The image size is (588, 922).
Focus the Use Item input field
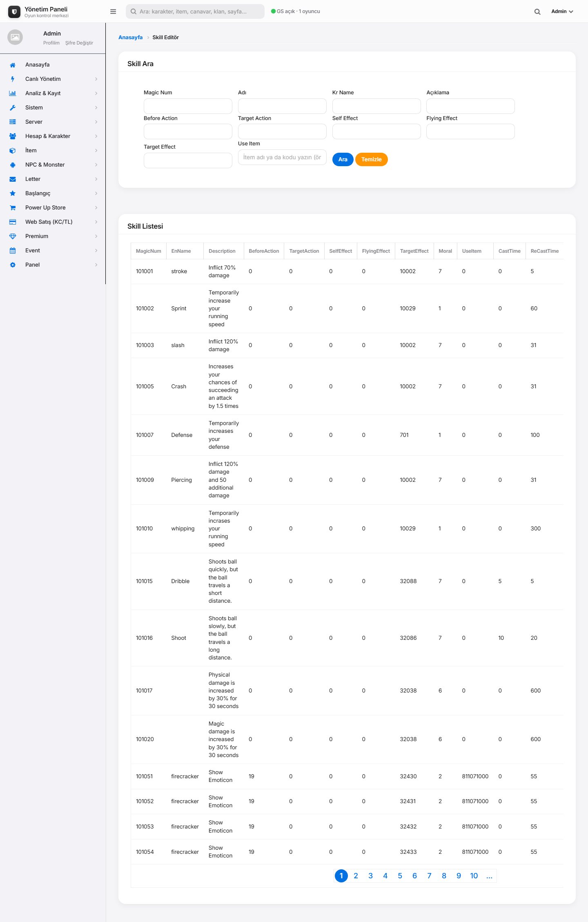coord(282,157)
